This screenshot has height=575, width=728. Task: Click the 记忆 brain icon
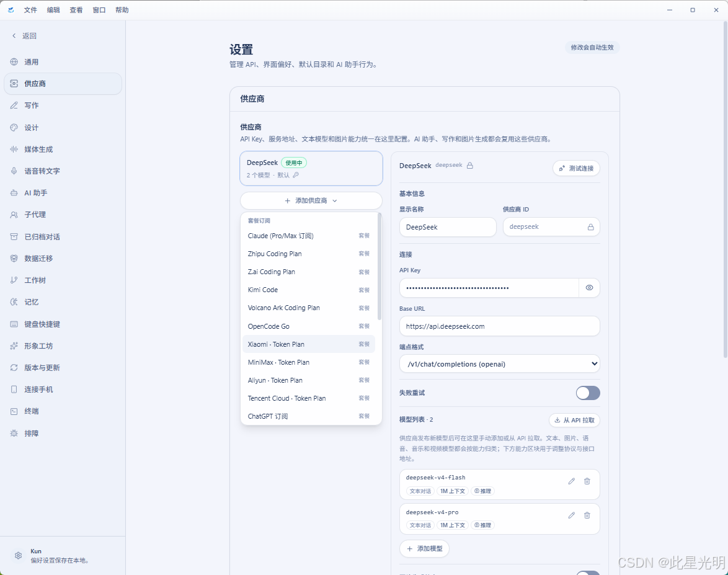click(x=14, y=302)
